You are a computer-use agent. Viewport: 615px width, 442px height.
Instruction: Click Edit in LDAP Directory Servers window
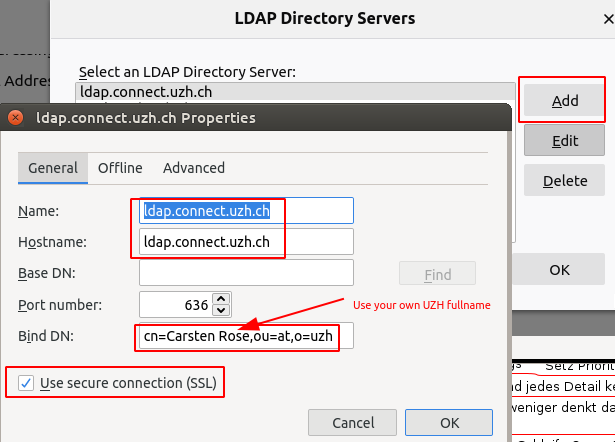pyautogui.click(x=564, y=140)
